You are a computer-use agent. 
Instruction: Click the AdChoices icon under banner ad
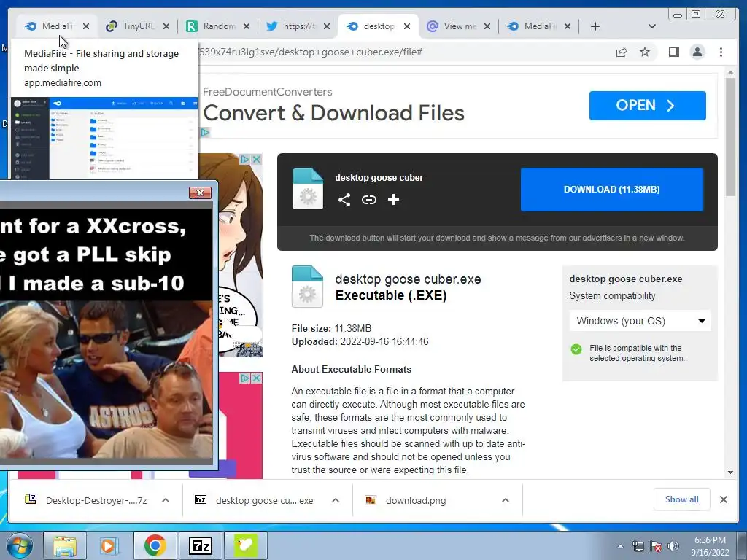[x=205, y=133]
